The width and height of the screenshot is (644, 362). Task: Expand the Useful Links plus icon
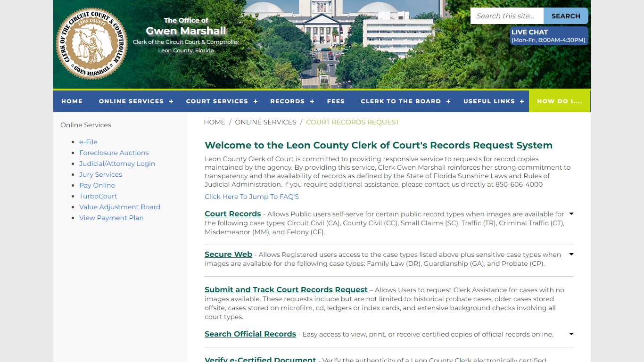522,101
